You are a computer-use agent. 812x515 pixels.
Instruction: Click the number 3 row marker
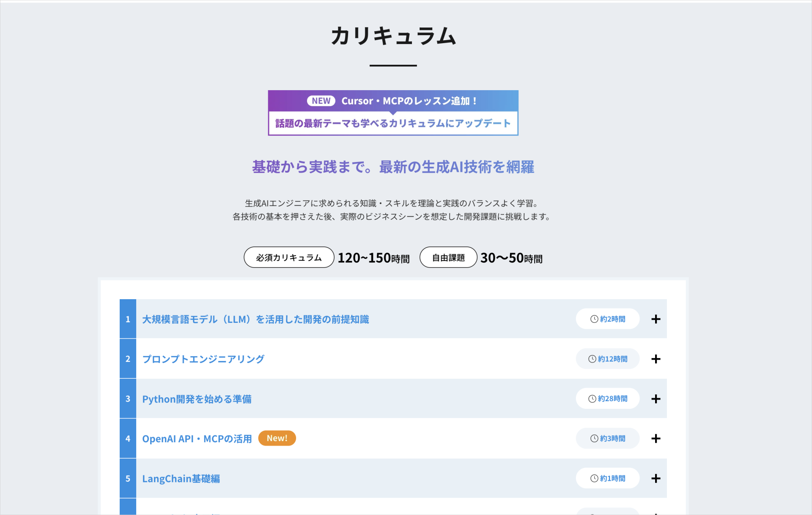pos(128,399)
